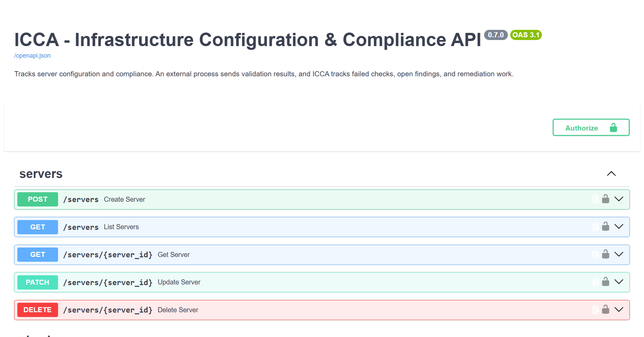Copy path icon on Create Server row
Screen dimensions: 644x337
coord(595,199)
